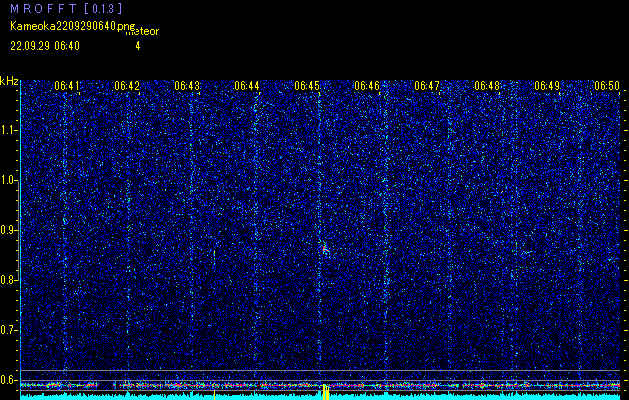Click the meteor count value 4
Image resolution: width=629 pixels, height=400 pixels.
(x=138, y=46)
